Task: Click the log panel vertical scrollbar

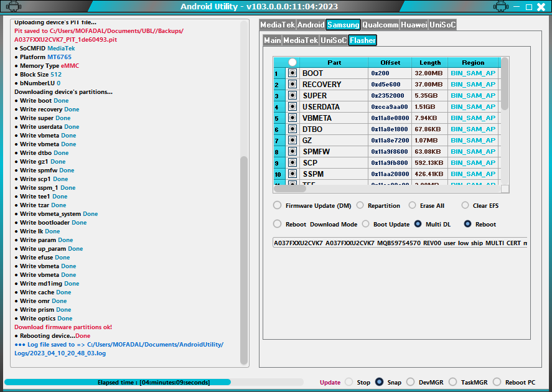Action: pos(243,260)
